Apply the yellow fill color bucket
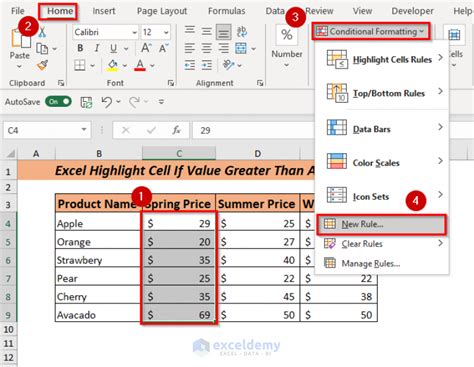 (113, 65)
